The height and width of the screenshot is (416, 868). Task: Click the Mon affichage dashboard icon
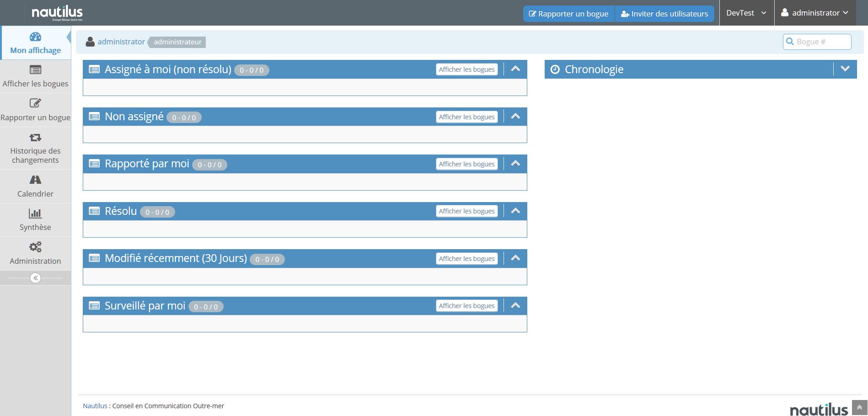pos(35,37)
